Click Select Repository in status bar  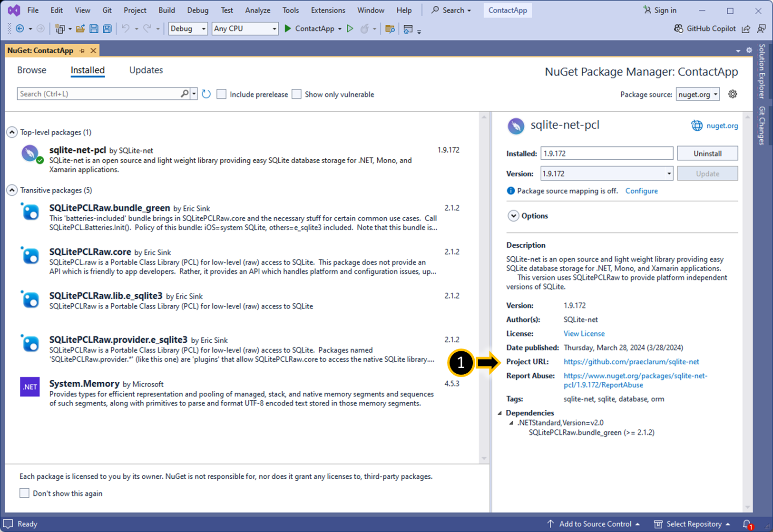pyautogui.click(x=692, y=524)
